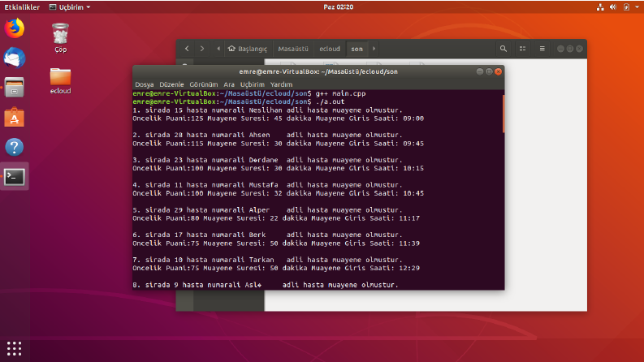Click the Berk patient line
This screenshot has height=362, width=644.
267,235
